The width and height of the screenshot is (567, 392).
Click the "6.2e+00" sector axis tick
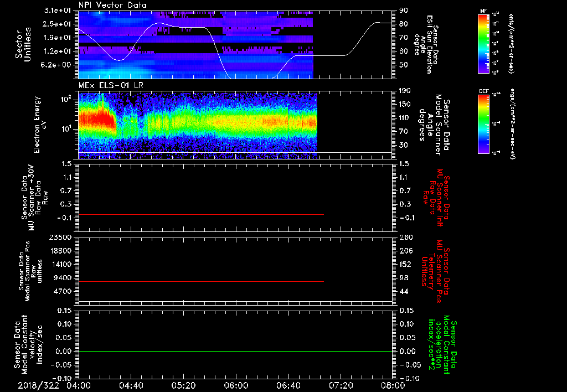[57, 65]
